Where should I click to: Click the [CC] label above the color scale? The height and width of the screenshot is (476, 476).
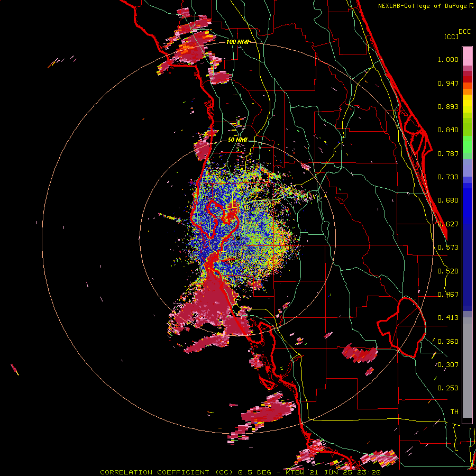[451, 36]
